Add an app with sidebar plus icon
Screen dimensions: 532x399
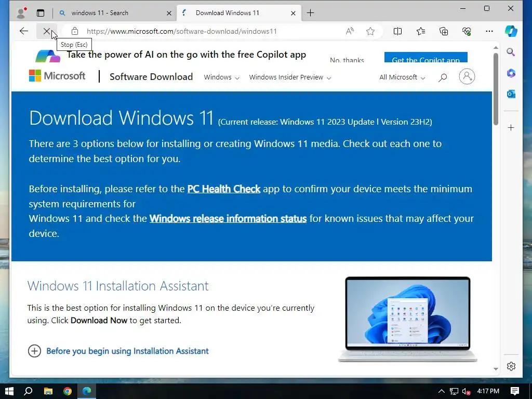click(x=511, y=128)
